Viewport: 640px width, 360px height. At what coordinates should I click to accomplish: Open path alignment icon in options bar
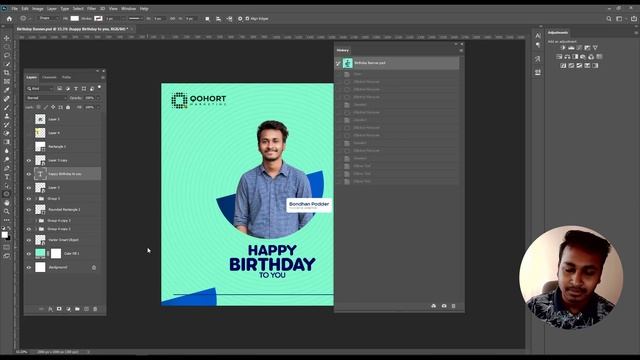[x=218, y=19]
